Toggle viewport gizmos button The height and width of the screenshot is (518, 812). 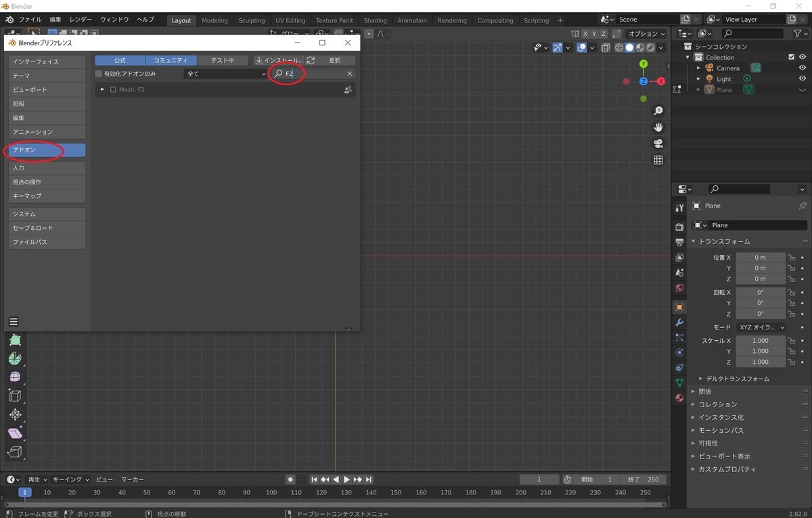[557, 47]
